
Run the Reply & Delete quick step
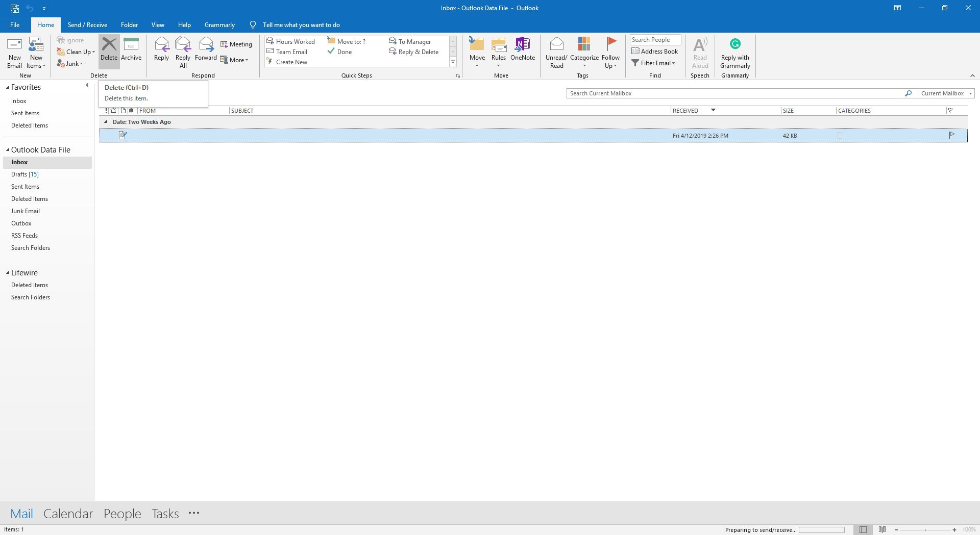click(x=414, y=52)
